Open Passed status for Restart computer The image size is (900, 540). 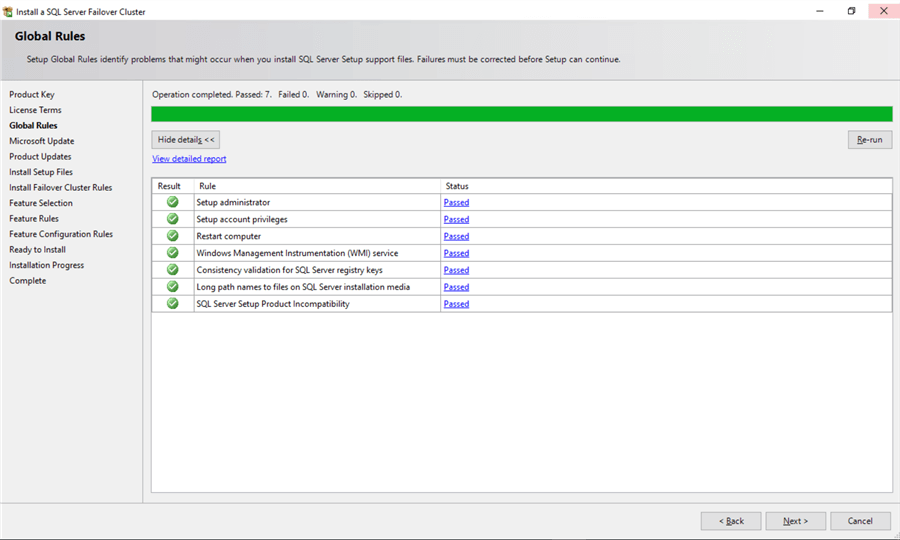tap(456, 236)
